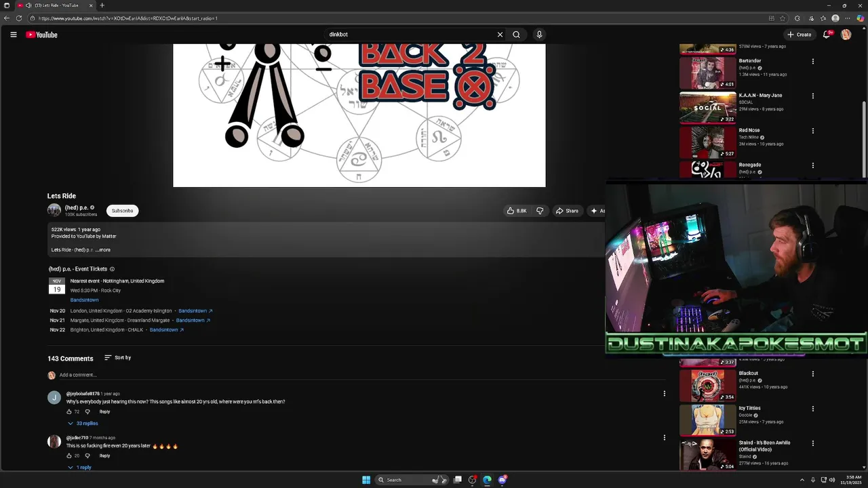The width and height of the screenshot is (868, 488).
Task: Go back with browser back arrow
Action: coord(7,18)
